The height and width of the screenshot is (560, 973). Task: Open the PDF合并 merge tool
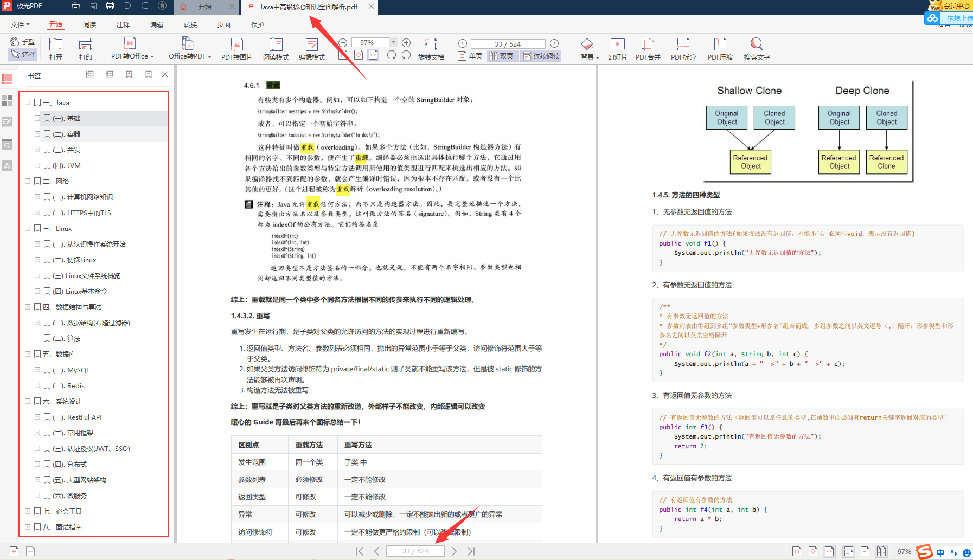[x=648, y=49]
